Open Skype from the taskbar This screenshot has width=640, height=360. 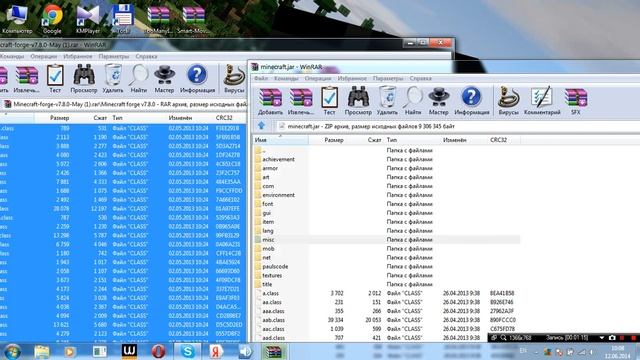click(x=187, y=351)
